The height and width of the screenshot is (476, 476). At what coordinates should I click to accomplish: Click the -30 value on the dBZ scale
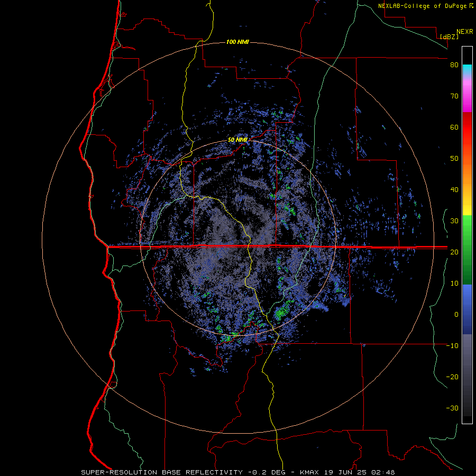click(452, 408)
